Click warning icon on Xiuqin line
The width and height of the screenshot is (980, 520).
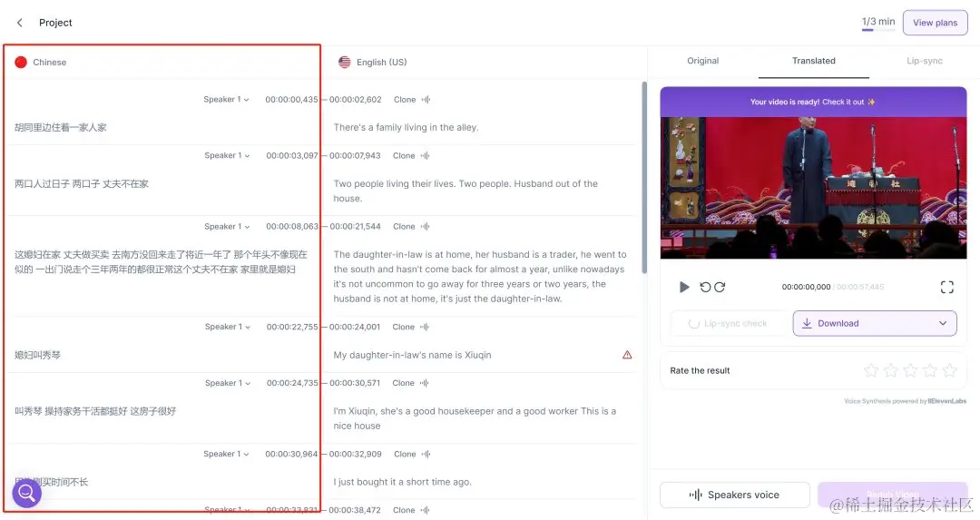tap(627, 354)
